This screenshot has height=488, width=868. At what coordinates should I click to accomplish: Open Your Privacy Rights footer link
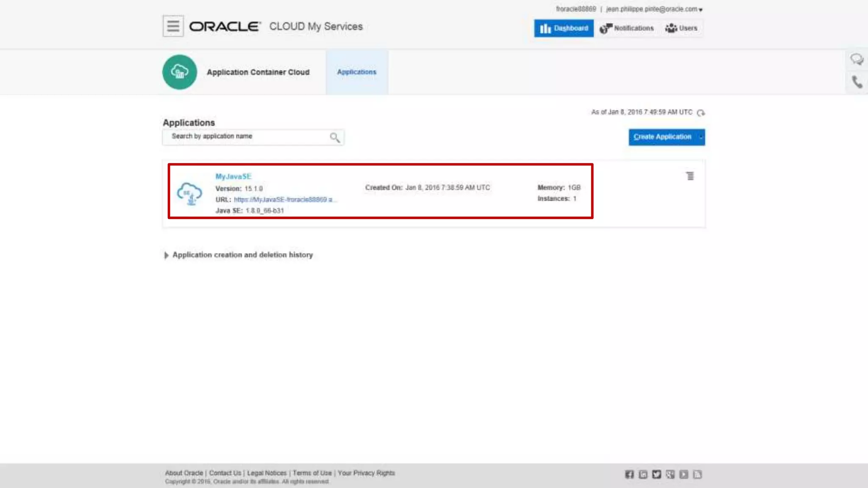(366, 473)
